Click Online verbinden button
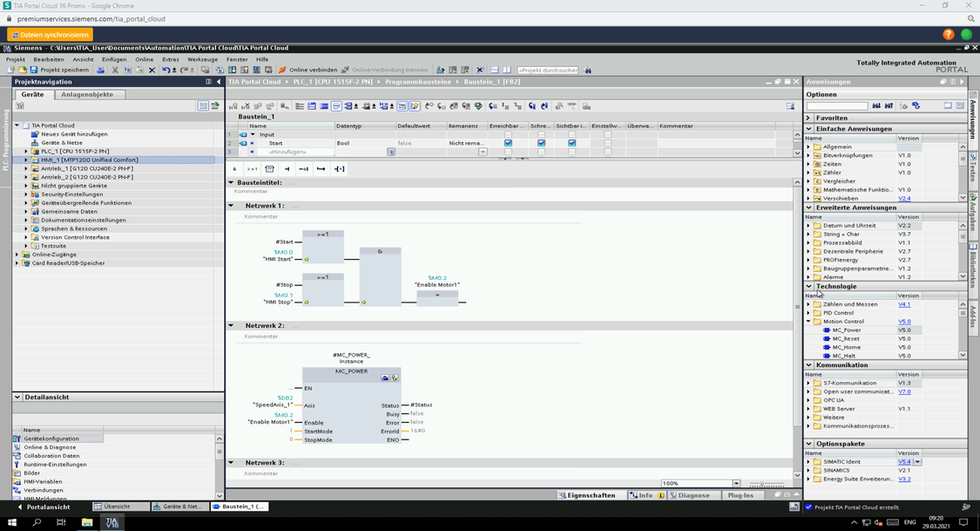980x531 pixels. coord(308,70)
